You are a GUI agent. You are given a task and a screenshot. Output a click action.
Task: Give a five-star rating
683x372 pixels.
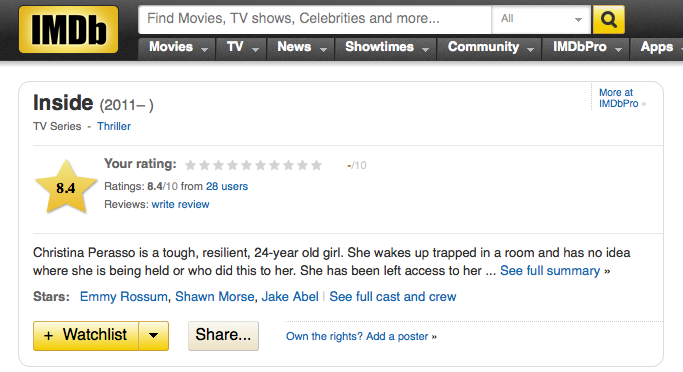(246, 165)
